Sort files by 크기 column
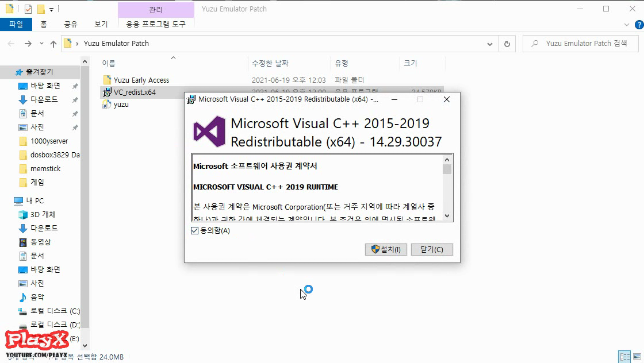 411,63
